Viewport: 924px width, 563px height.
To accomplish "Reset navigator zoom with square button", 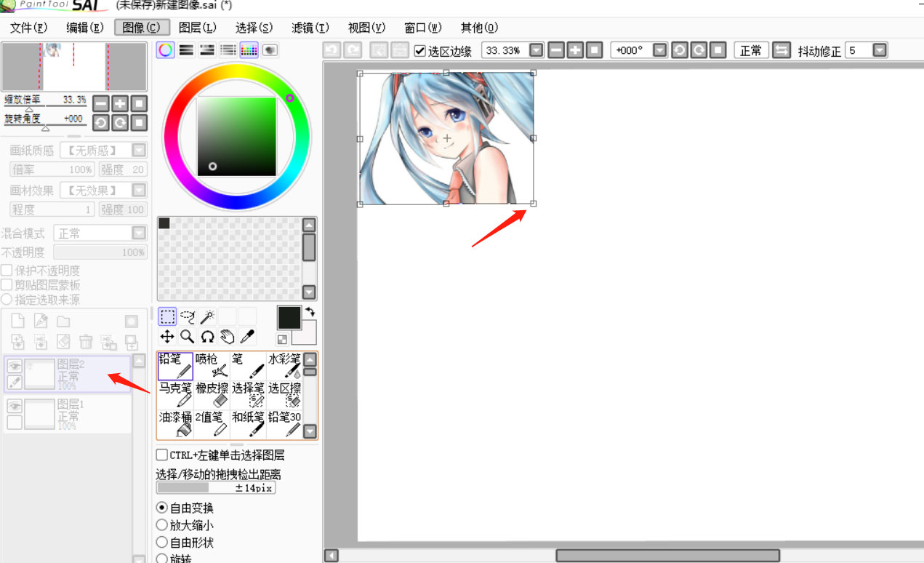I will 139,103.
